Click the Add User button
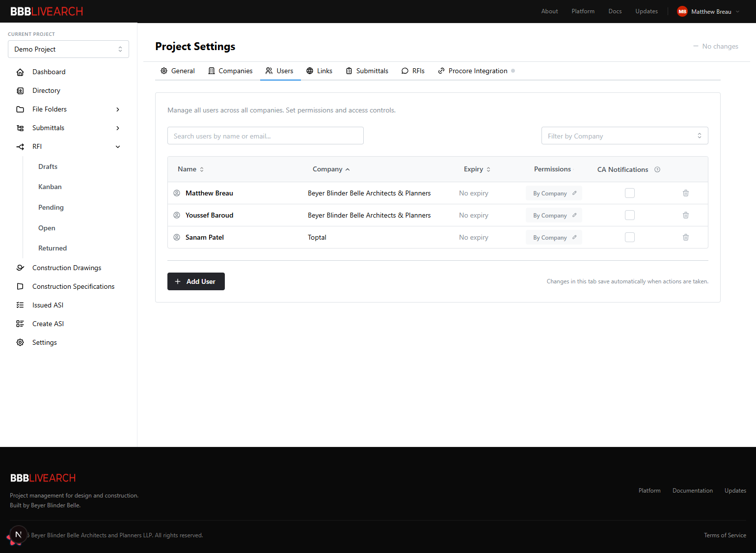This screenshot has width=756, height=553. [x=196, y=281]
